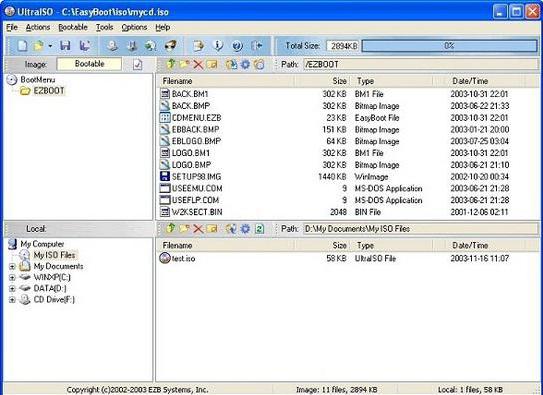Viewport: 543px width, 395px height.
Task: Click the Bootable image type field
Action: pyautogui.click(x=89, y=64)
